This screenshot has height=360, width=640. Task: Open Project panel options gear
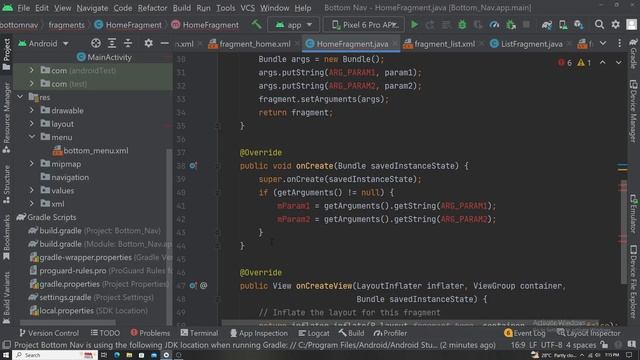coord(149,43)
